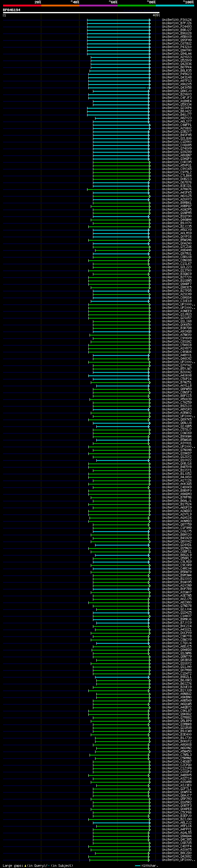
Task: Click the cyan ~100% identity legend segment
Action: click(x=175, y=6)
